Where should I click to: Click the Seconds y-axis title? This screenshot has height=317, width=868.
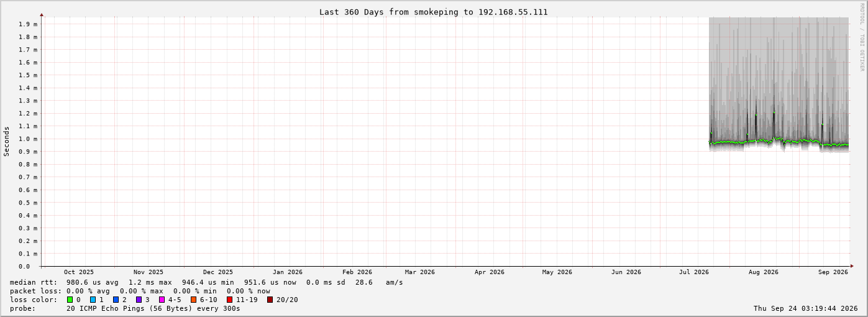[x=7, y=142]
